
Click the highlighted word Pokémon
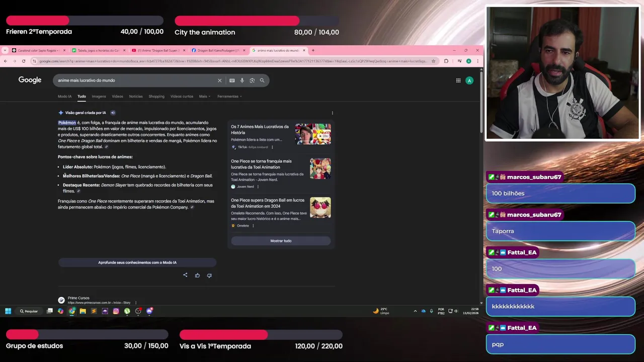67,123
